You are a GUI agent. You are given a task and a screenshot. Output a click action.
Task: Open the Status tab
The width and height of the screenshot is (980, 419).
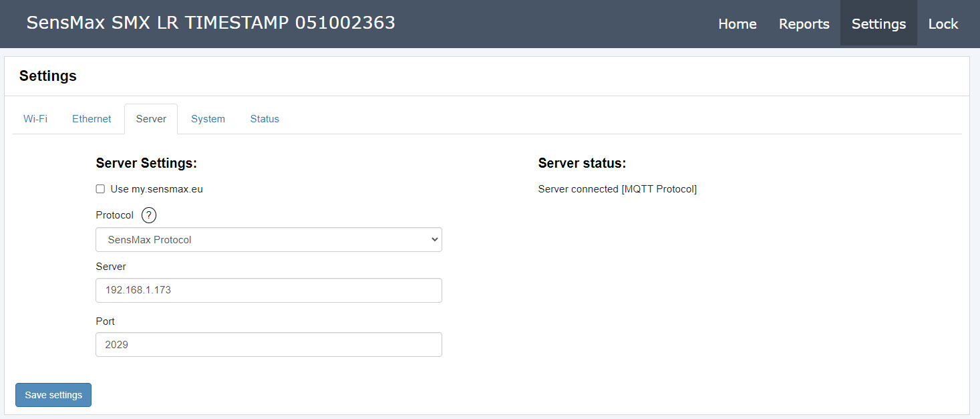(x=265, y=119)
